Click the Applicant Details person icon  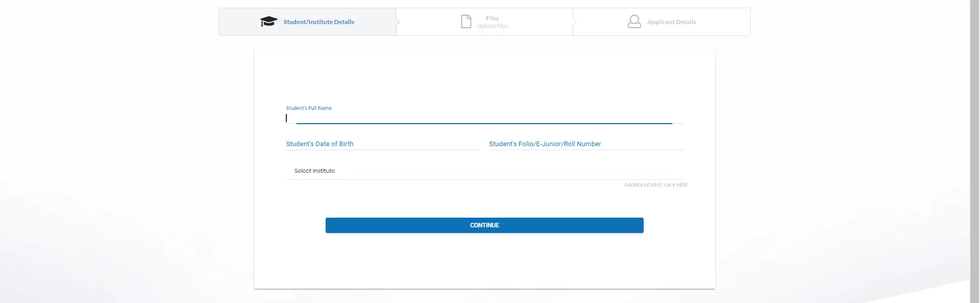(x=634, y=21)
